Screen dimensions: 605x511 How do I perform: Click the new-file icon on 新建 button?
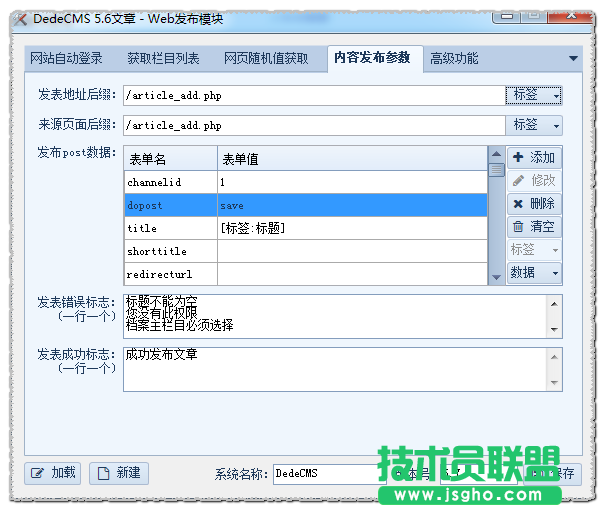coord(103,473)
